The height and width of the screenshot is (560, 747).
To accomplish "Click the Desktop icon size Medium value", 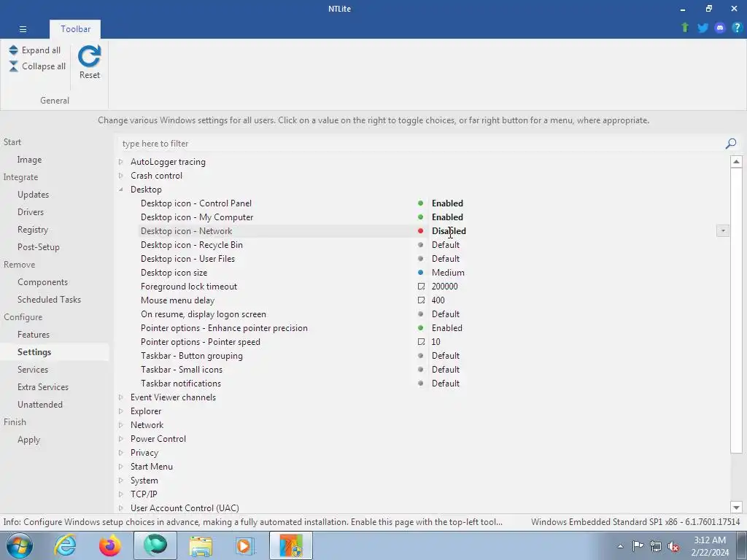I will coord(448,273).
